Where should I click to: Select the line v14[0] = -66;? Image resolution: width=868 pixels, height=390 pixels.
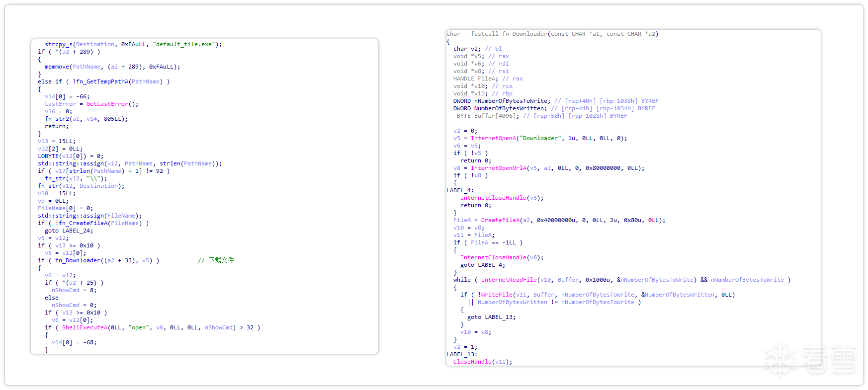pos(67,96)
